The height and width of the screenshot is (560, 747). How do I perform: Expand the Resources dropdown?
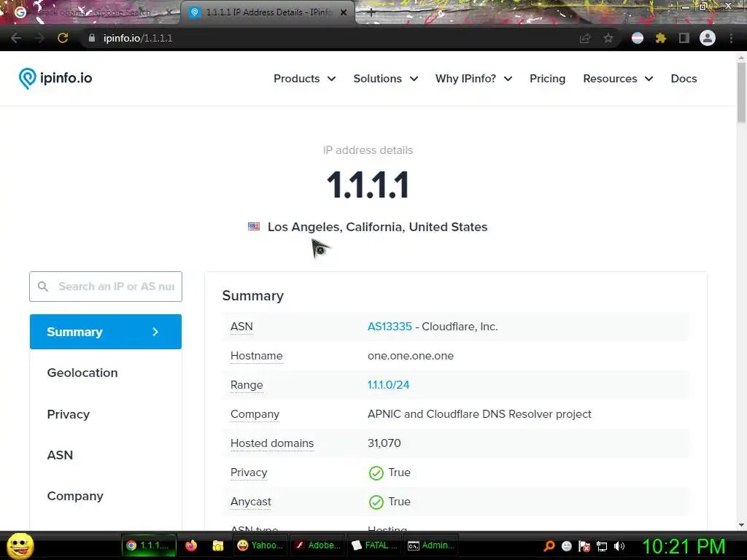(617, 79)
